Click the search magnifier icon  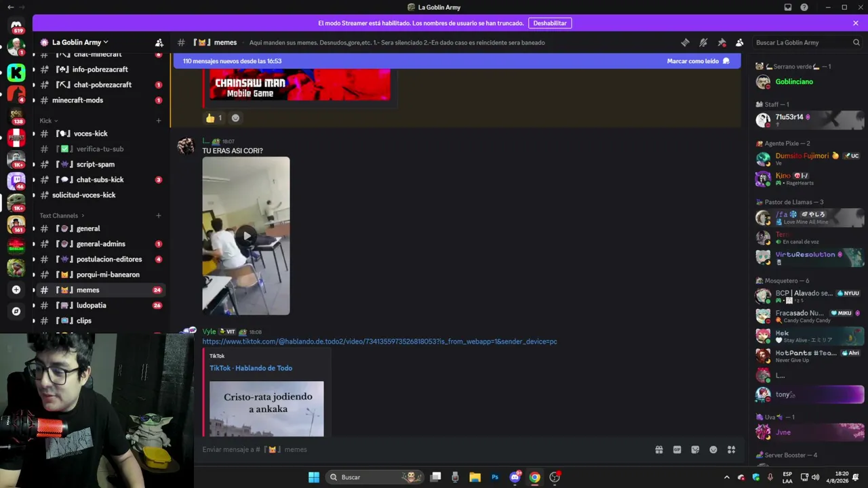click(856, 42)
